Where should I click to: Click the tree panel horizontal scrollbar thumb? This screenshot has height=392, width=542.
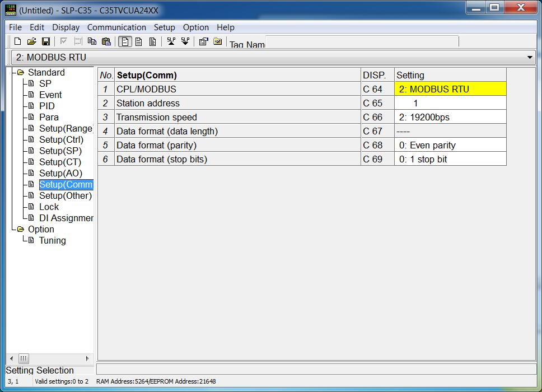(24, 358)
